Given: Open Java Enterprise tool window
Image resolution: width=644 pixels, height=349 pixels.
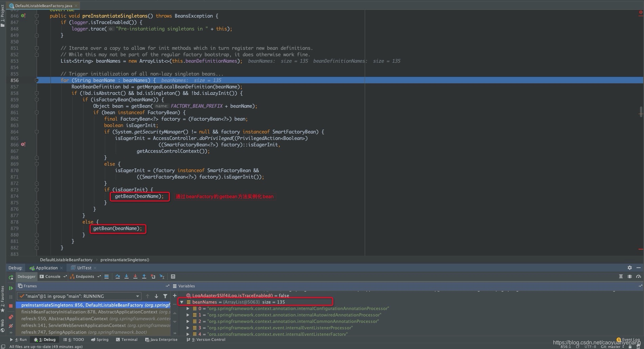Looking at the screenshot, I should pos(161,340).
